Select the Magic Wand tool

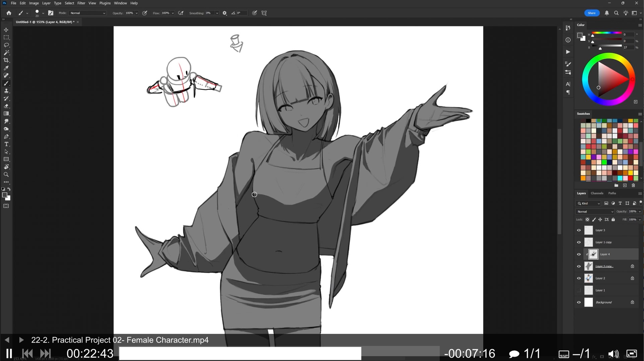[x=6, y=53]
